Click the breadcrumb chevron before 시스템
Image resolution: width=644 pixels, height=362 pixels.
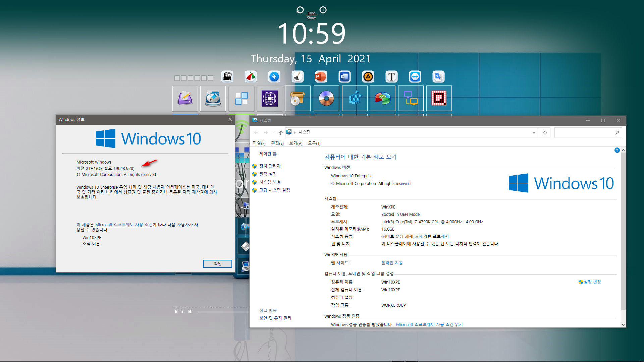coord(294,132)
